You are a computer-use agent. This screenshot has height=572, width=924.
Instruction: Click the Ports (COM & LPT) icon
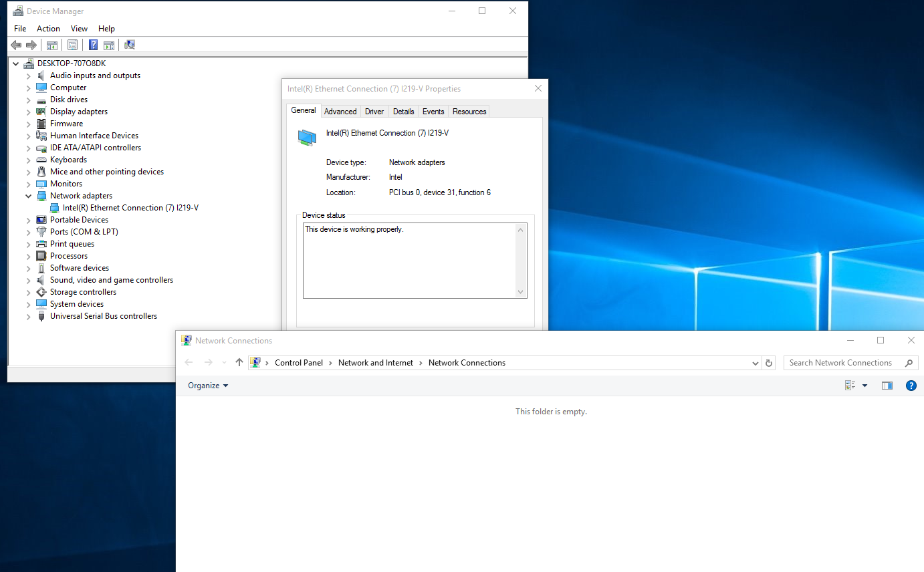[41, 232]
